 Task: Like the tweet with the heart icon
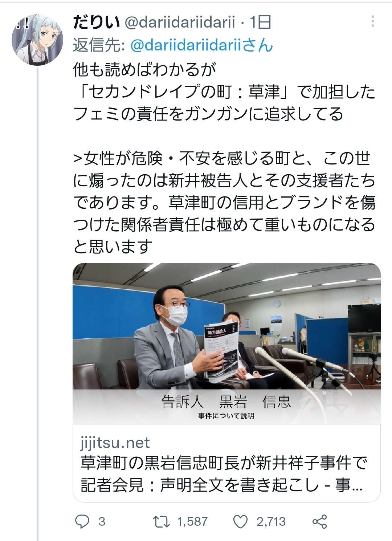pyautogui.click(x=240, y=522)
